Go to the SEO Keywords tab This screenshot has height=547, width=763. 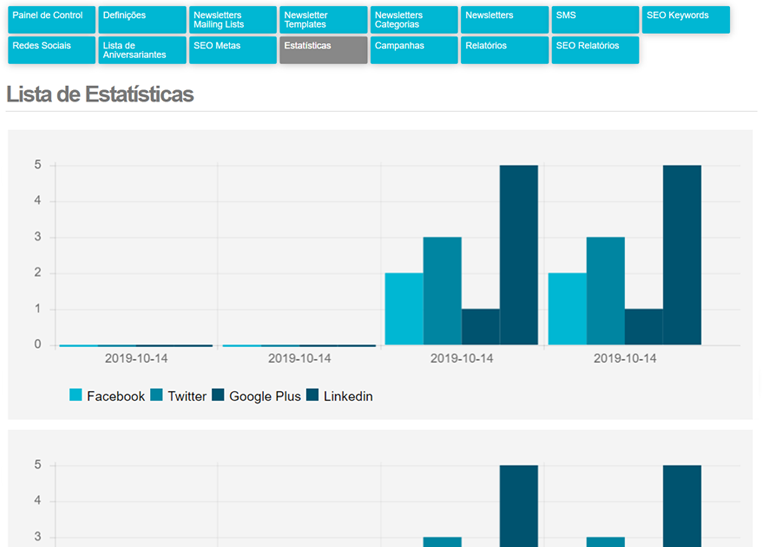pyautogui.click(x=686, y=20)
